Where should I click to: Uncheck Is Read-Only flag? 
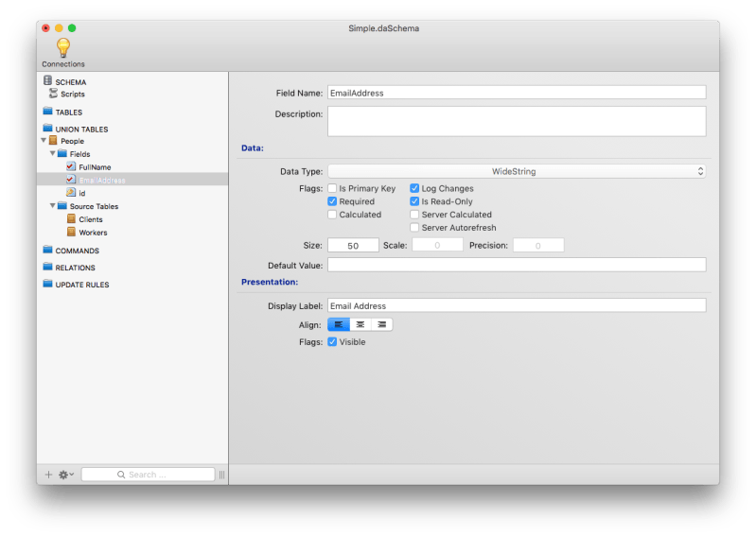click(x=414, y=201)
